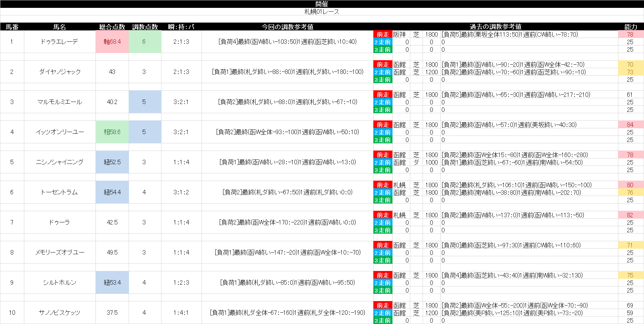Select the 瞬:持:パ column header
The width and height of the screenshot is (644, 324).
click(x=181, y=27)
